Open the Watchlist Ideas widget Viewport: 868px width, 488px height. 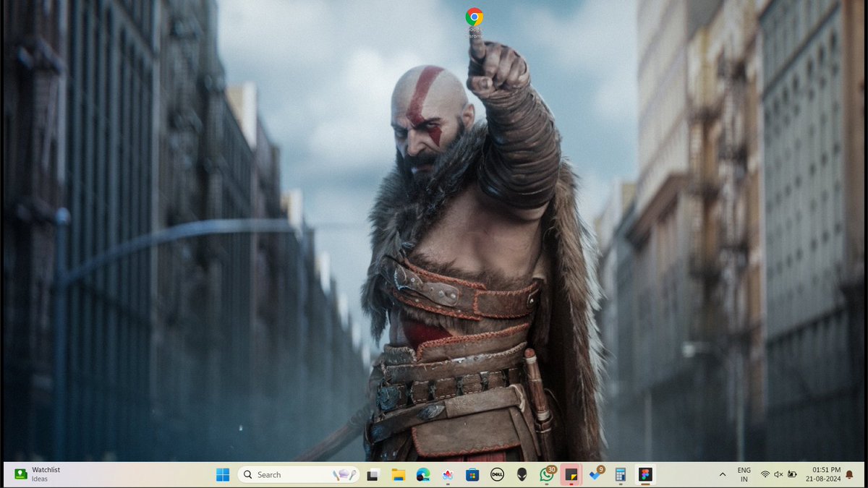(38, 474)
